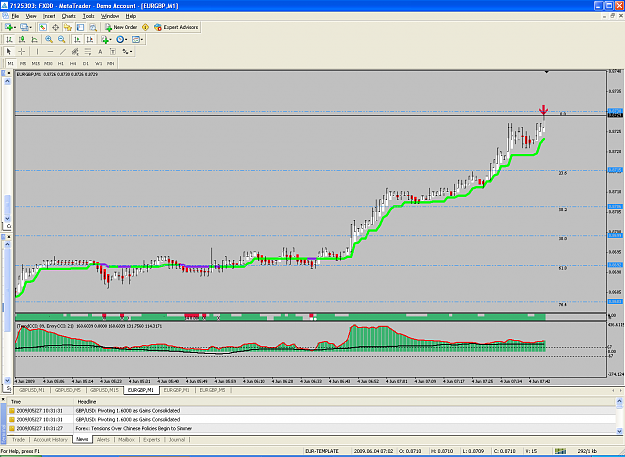Open the Window menu
The width and height of the screenshot is (625, 457).
tap(110, 16)
